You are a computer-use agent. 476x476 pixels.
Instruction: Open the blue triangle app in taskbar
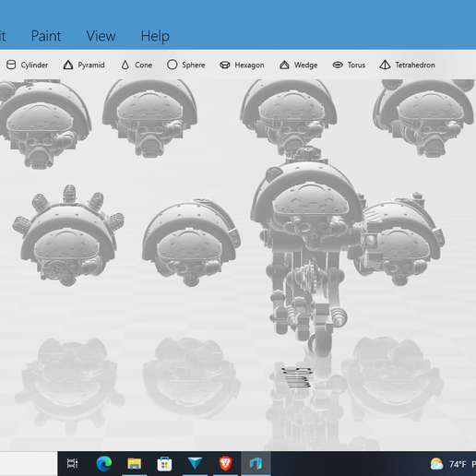click(x=195, y=463)
